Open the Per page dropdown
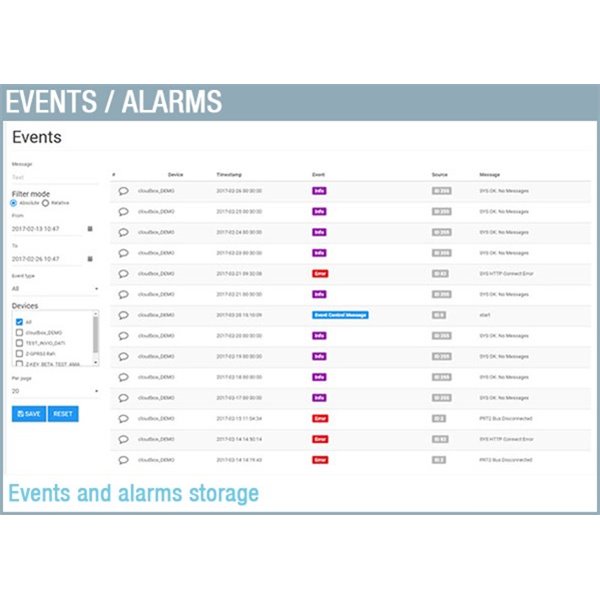The height and width of the screenshot is (600, 600). [55, 392]
